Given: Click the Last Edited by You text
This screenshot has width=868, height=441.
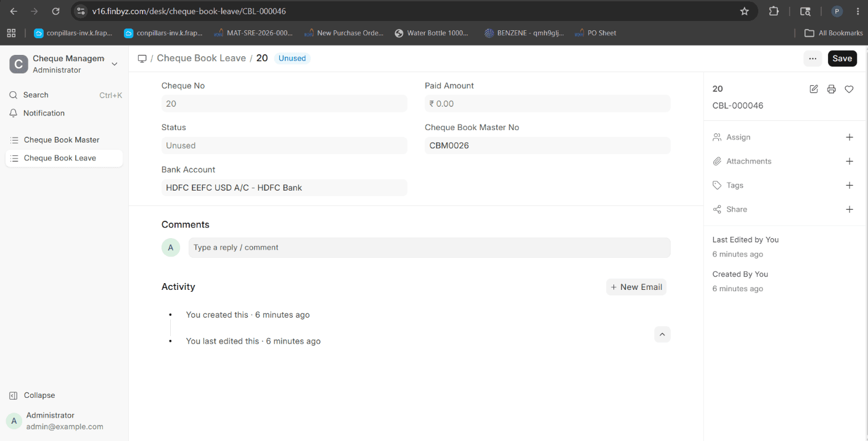Looking at the screenshot, I should point(746,239).
